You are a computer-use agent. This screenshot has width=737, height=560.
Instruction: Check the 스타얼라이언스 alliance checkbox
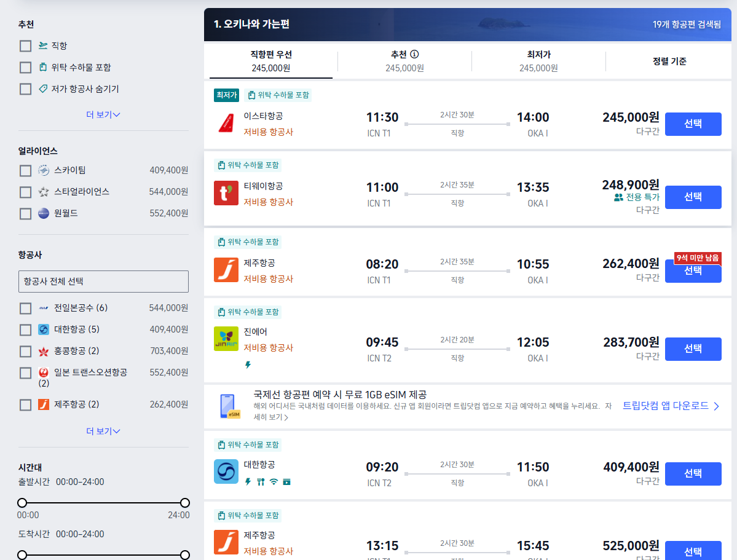coord(25,192)
